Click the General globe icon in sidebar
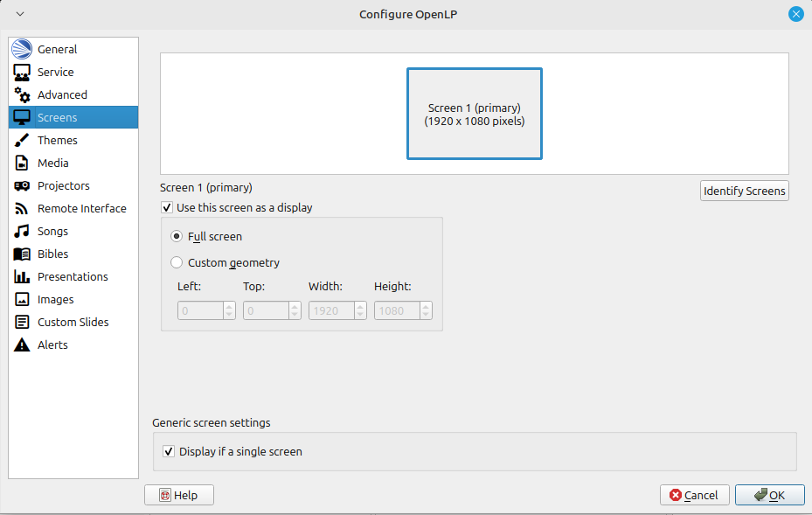The width and height of the screenshot is (812, 515). (x=22, y=50)
